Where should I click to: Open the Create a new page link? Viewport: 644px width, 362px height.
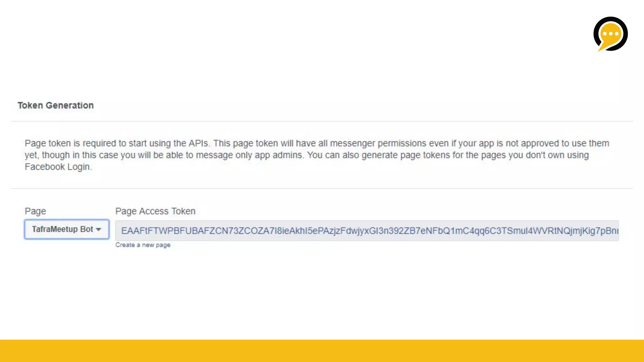pyautogui.click(x=143, y=245)
